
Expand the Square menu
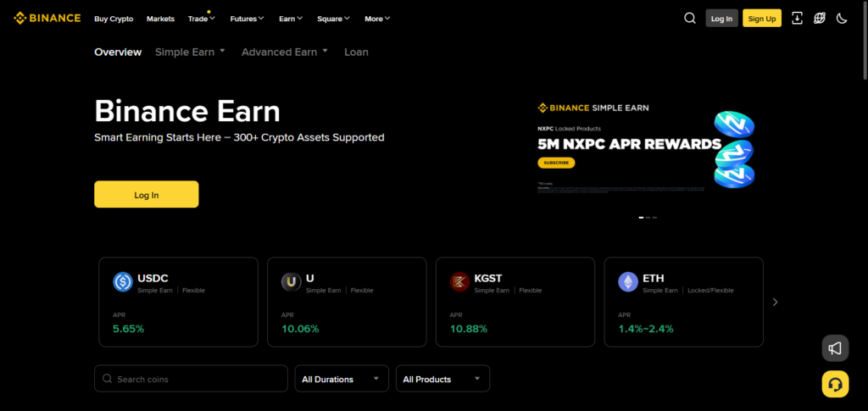click(x=333, y=19)
